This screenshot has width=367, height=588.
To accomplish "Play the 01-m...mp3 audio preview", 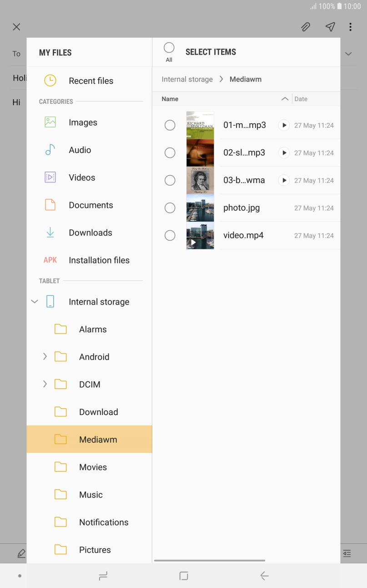I will pos(284,125).
